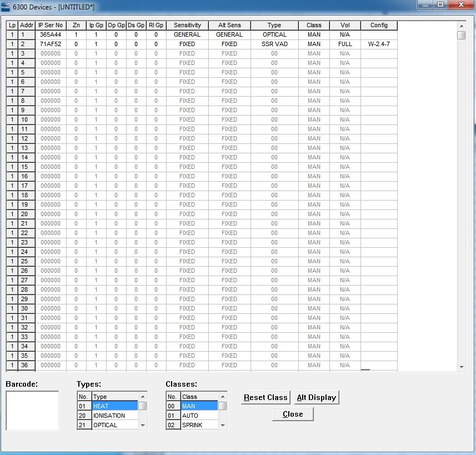The height and width of the screenshot is (455, 476).
Task: Click the Addr column header
Action: coord(27,25)
